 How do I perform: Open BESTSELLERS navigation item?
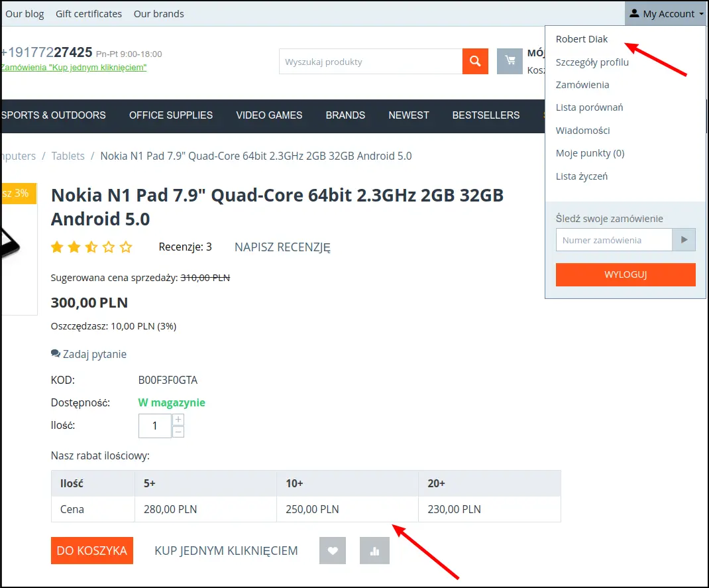[486, 115]
